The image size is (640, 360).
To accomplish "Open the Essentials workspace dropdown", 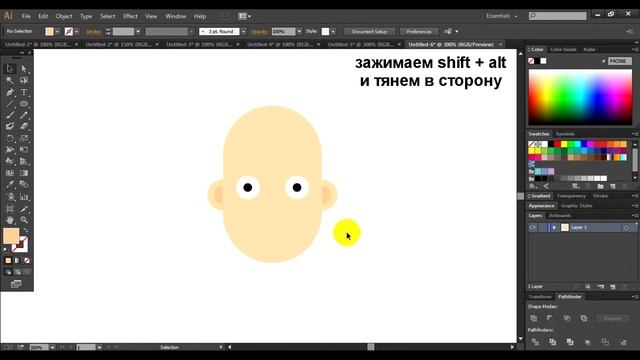I will pos(502,16).
